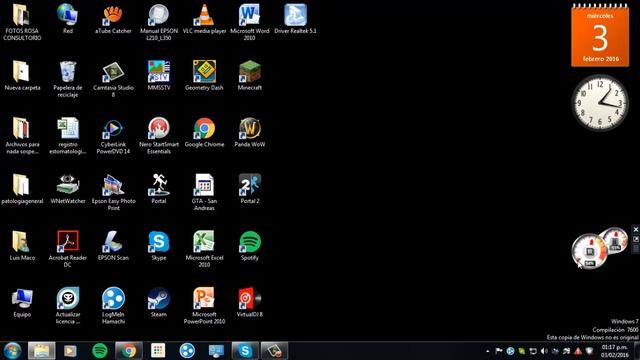Screen dimensions: 640x360
Task: Select the Portal game shortcut
Action: (x=159, y=189)
